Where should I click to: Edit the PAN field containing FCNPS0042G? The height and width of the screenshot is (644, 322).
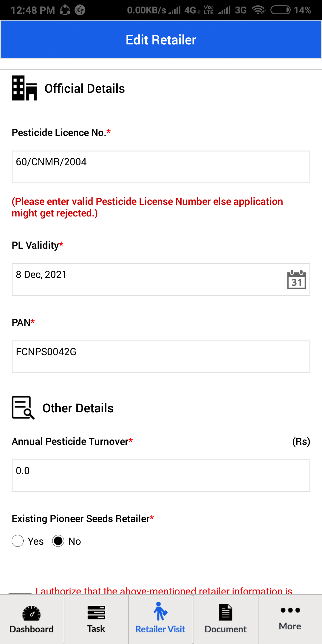click(161, 357)
